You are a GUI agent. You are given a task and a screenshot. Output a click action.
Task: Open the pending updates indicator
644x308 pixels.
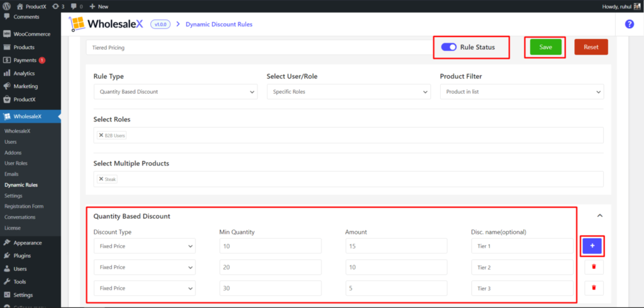pos(58,6)
